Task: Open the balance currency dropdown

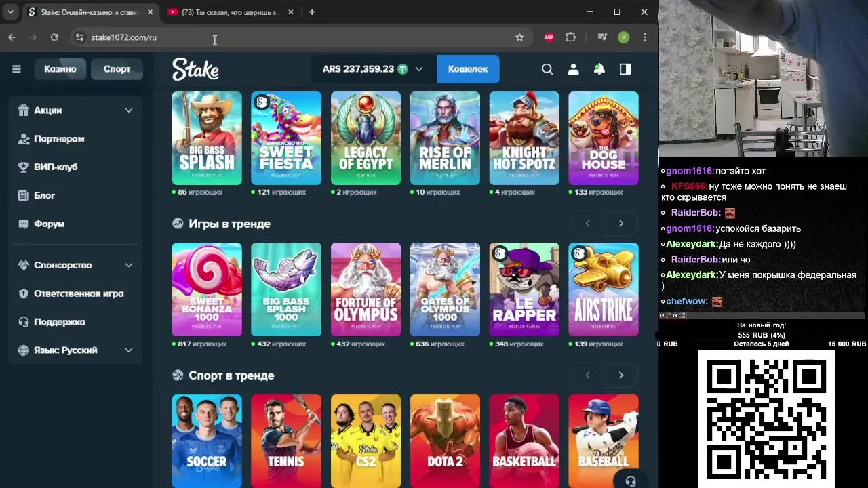Action: click(418, 69)
